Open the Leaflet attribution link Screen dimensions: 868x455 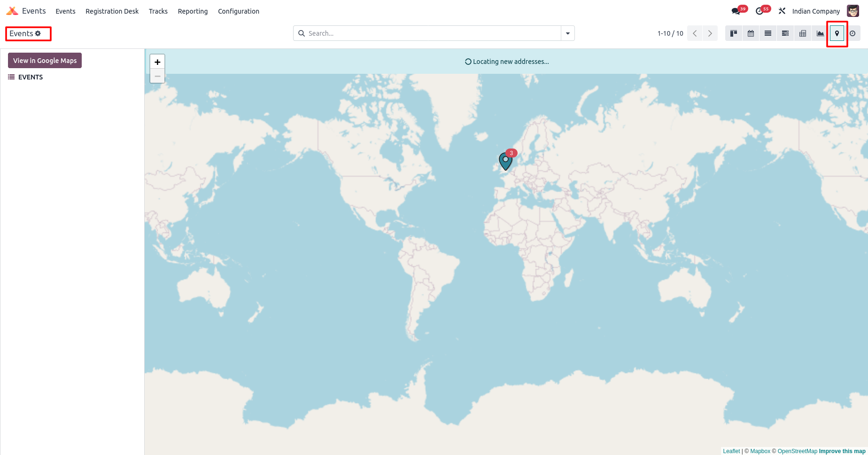click(731, 451)
